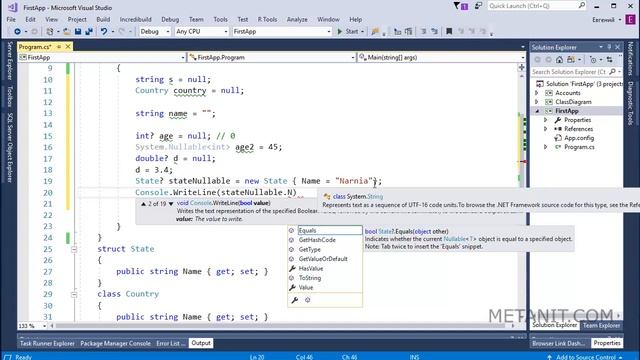The image size is (640, 360).
Task: Click the Find in Files toolbar icon
Action: (375, 31)
